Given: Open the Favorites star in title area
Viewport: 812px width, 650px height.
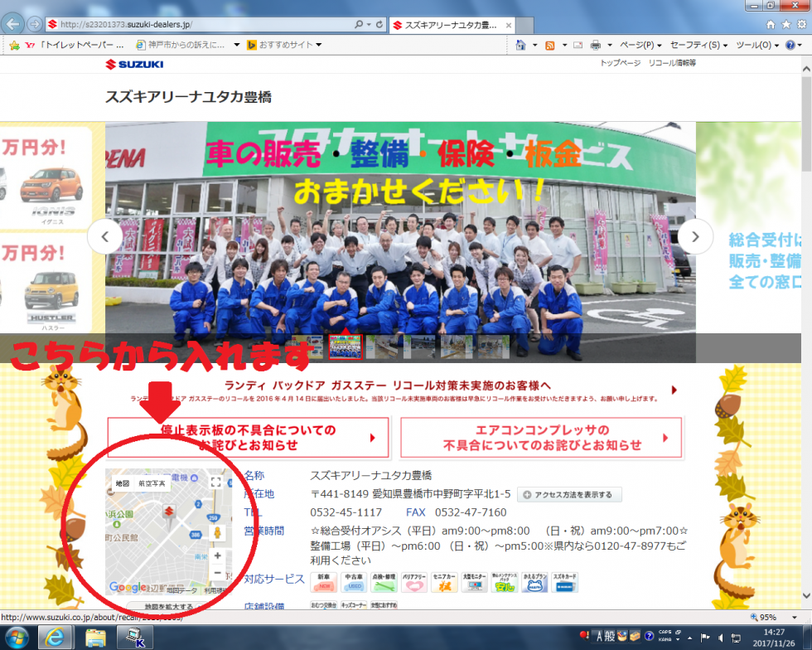Looking at the screenshot, I should [786, 24].
